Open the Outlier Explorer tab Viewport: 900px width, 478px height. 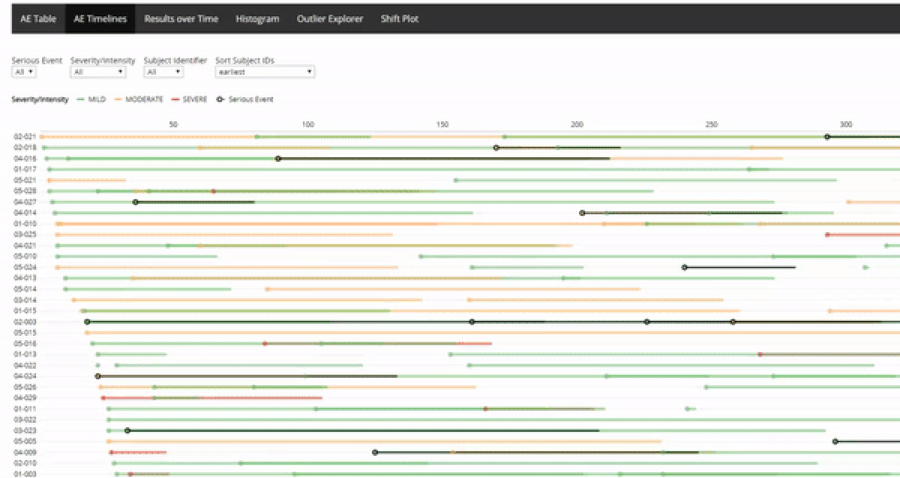tap(330, 19)
